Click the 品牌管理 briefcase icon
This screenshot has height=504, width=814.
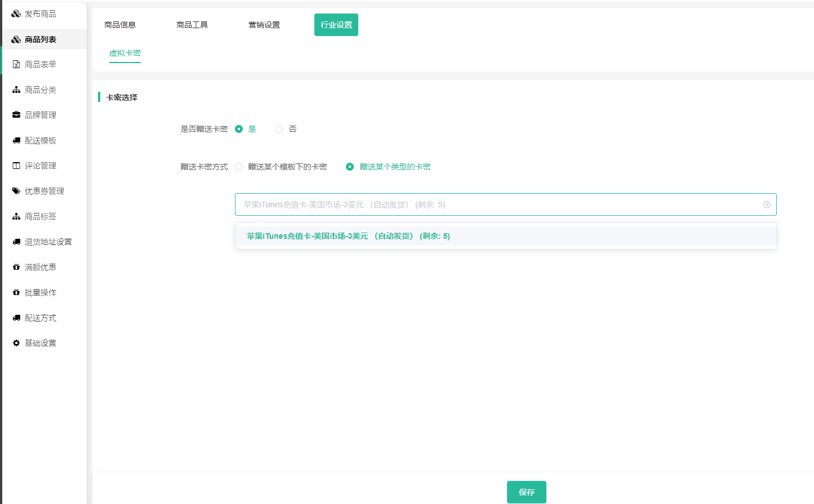point(16,115)
